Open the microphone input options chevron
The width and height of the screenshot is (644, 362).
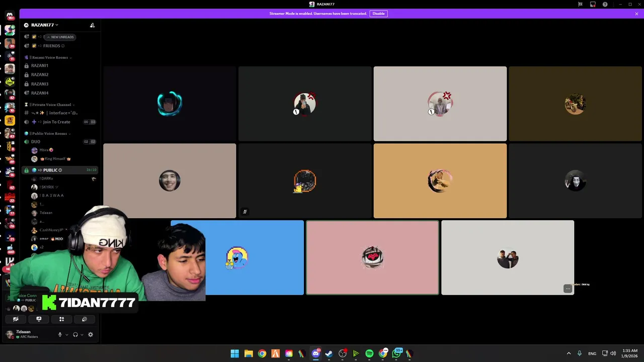pyautogui.click(x=66, y=335)
